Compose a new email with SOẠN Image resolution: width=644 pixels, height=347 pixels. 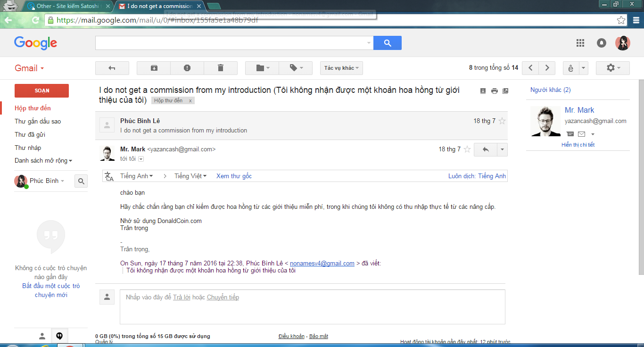coord(41,91)
